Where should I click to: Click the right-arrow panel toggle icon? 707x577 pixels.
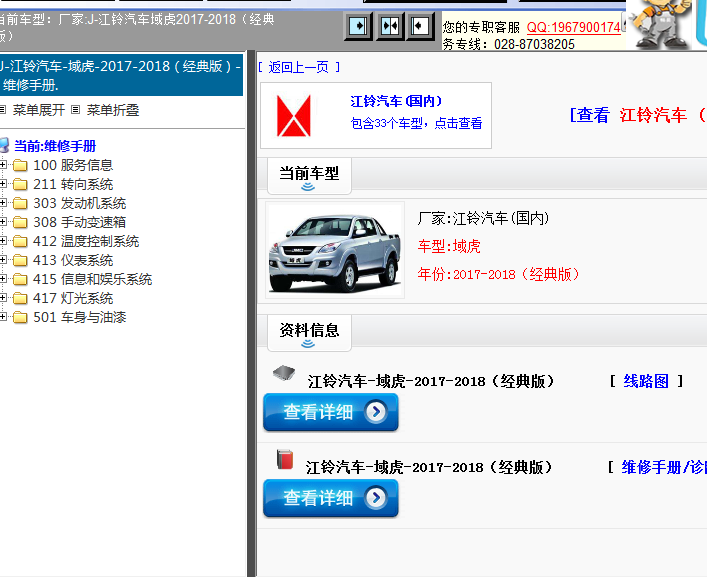point(358,26)
